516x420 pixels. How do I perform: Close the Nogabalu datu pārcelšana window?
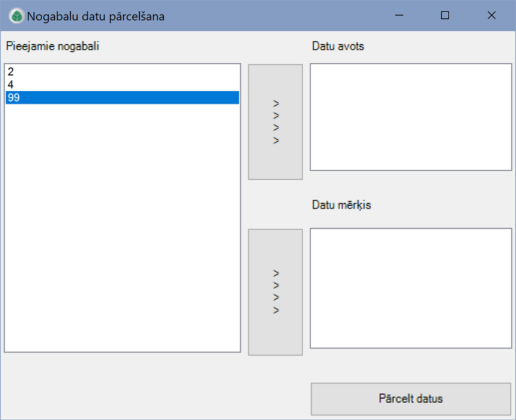pyautogui.click(x=491, y=15)
